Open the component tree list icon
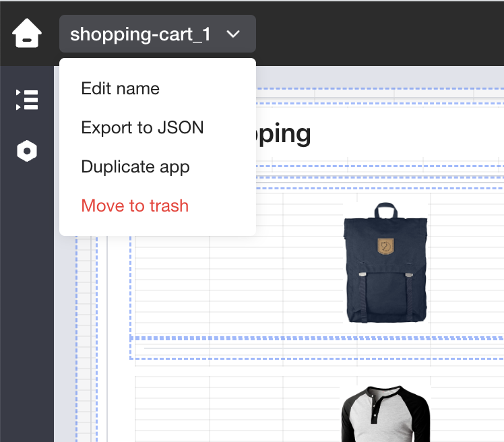The height and width of the screenshot is (442, 504). point(27,100)
